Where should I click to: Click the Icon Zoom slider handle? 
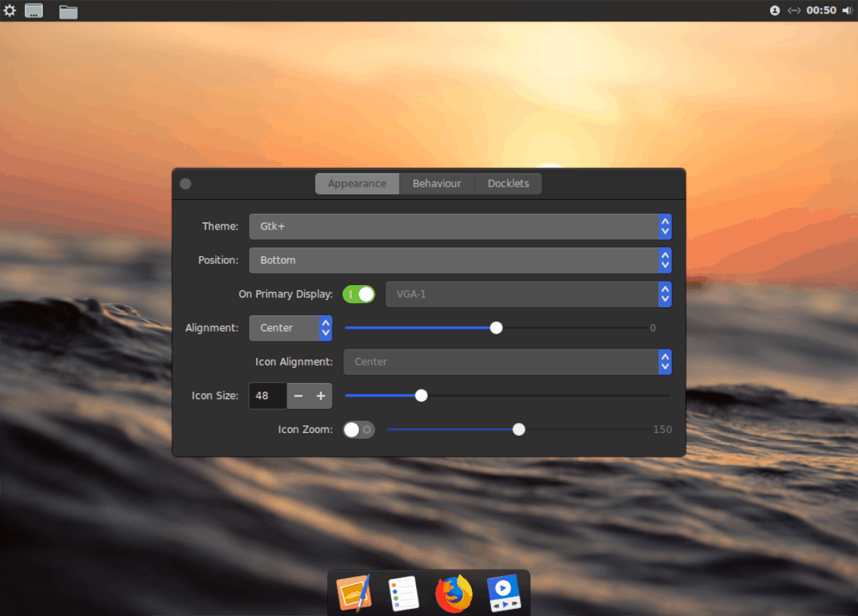point(518,429)
